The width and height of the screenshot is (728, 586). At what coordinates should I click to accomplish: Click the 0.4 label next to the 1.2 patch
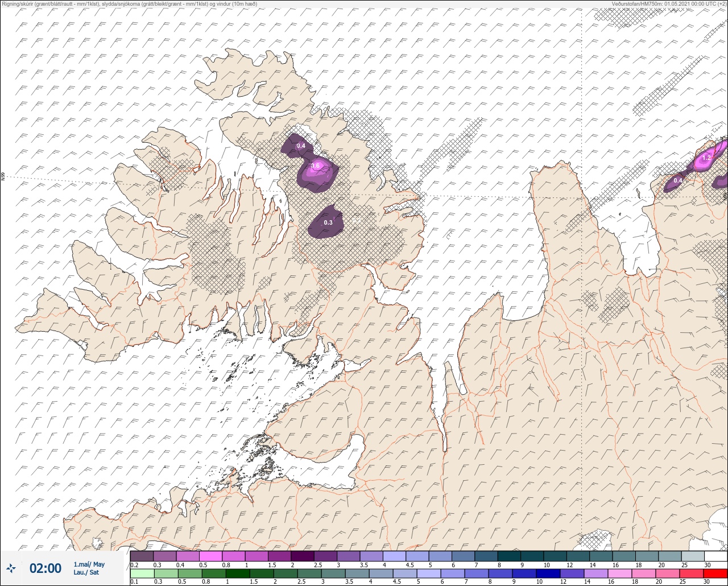pyautogui.click(x=678, y=180)
